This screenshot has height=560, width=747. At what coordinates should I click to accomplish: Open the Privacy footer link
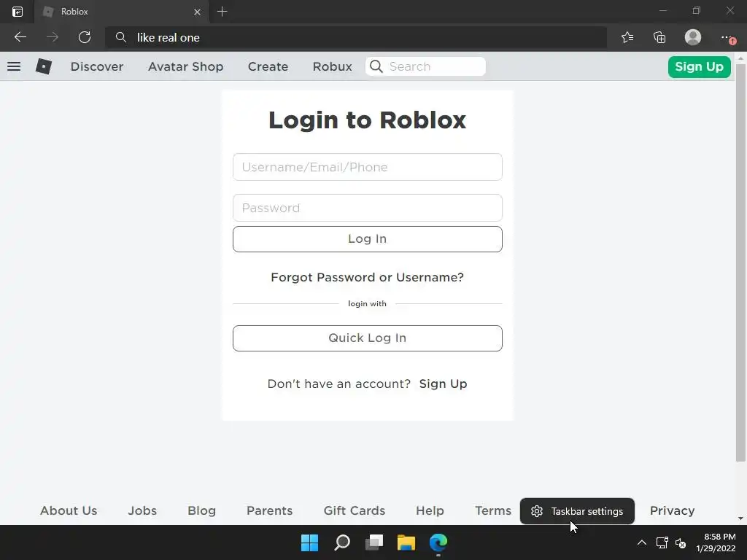tap(672, 510)
